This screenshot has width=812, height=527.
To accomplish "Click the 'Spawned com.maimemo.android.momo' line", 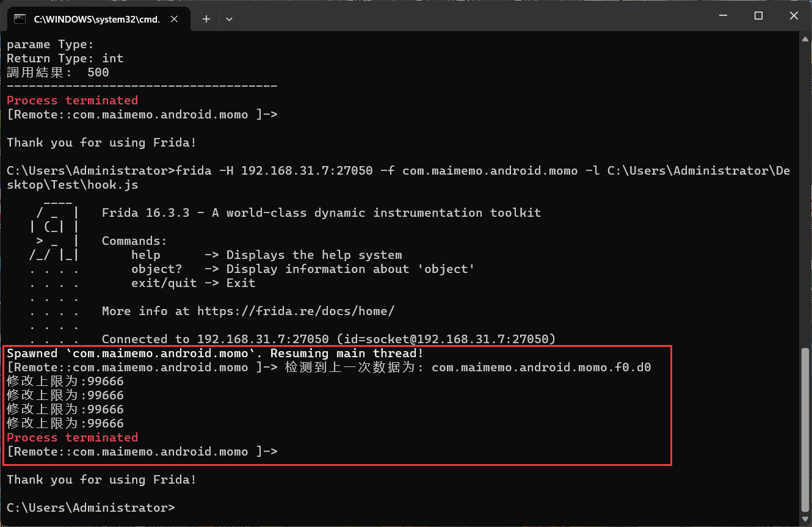I will 216,353.
